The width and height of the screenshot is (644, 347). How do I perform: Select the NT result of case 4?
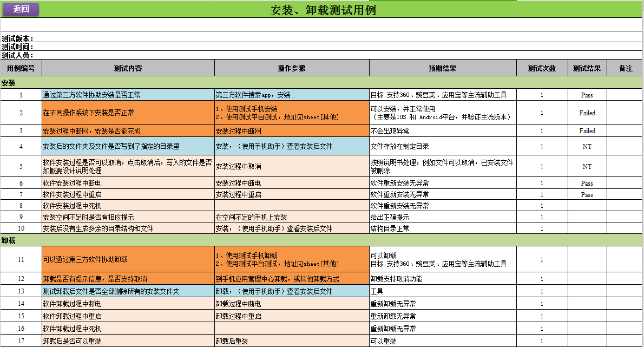coord(587,146)
